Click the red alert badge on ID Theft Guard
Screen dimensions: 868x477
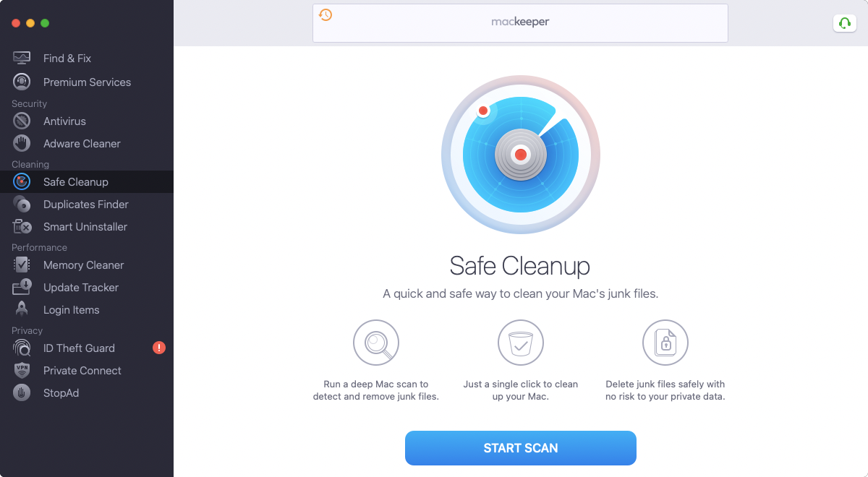tap(159, 348)
